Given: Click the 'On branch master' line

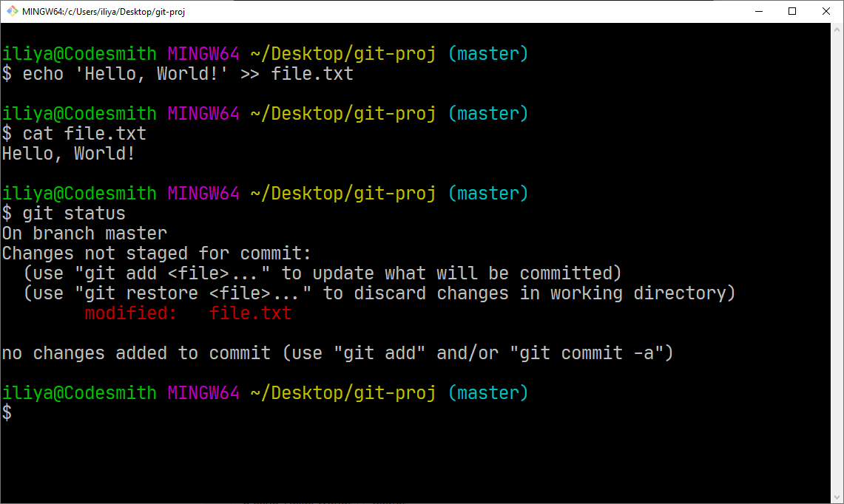Looking at the screenshot, I should (84, 234).
